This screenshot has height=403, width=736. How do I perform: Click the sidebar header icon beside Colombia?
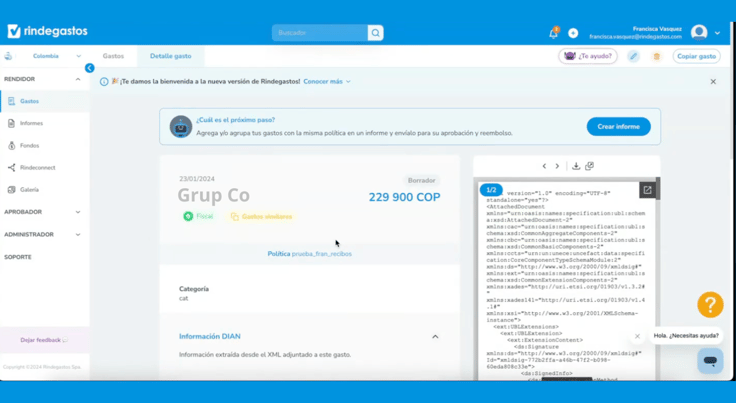pyautogui.click(x=8, y=56)
